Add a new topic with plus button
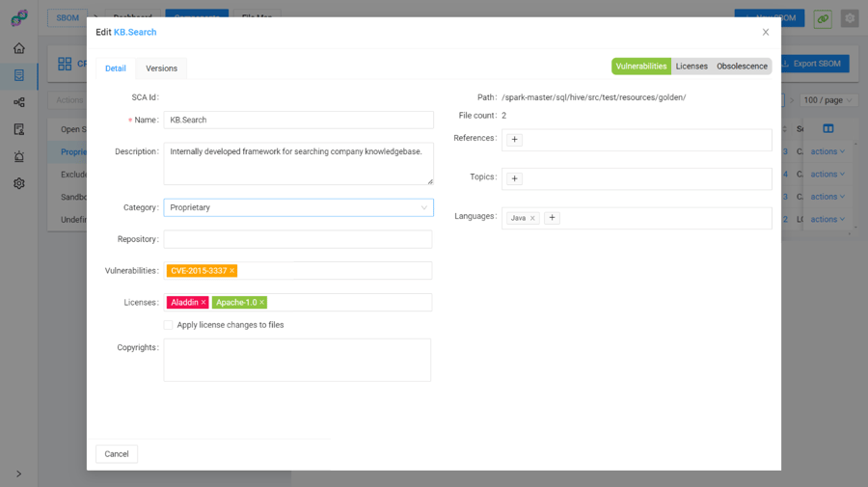Screen dimensions: 868x487 pos(515,178)
